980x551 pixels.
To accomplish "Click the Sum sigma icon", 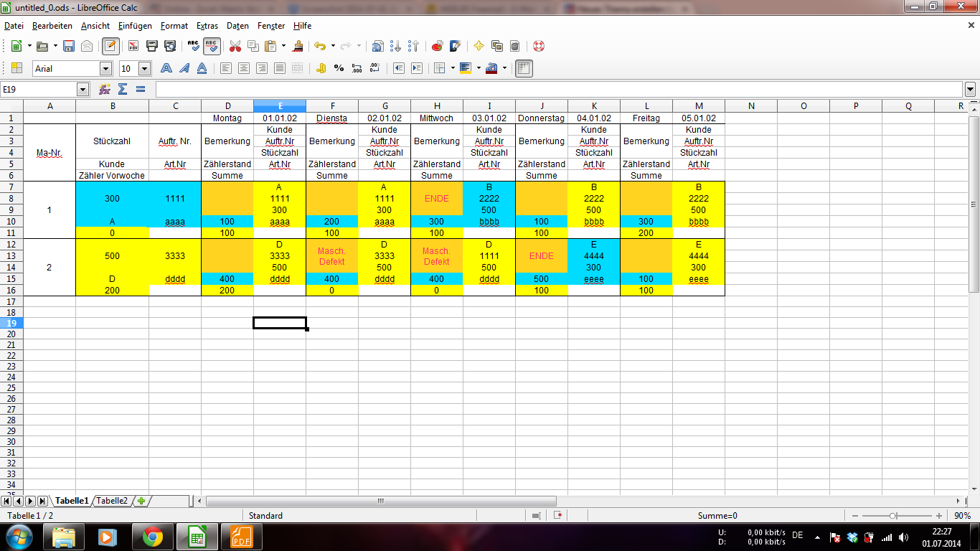I will pos(123,90).
